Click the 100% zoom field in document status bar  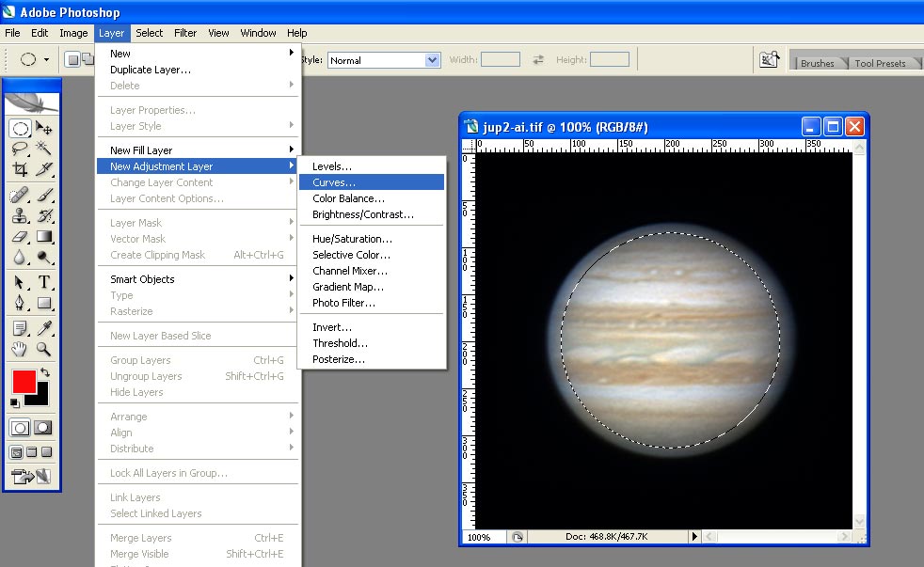coord(484,537)
